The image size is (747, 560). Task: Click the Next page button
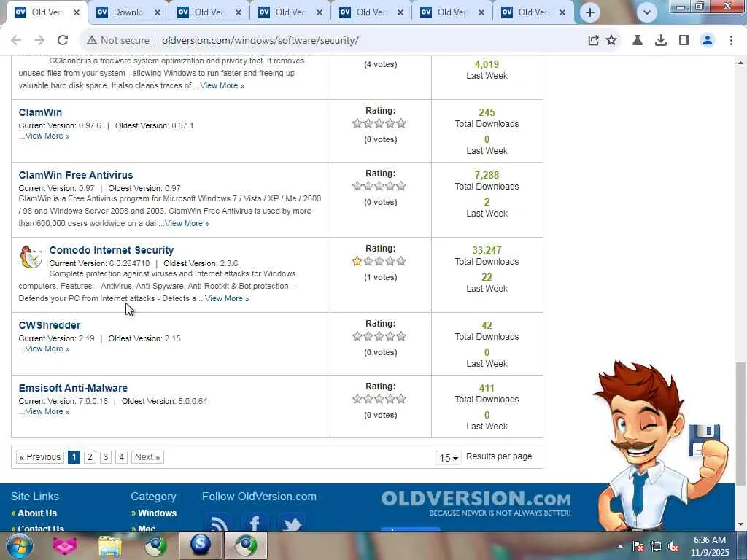[x=147, y=457]
